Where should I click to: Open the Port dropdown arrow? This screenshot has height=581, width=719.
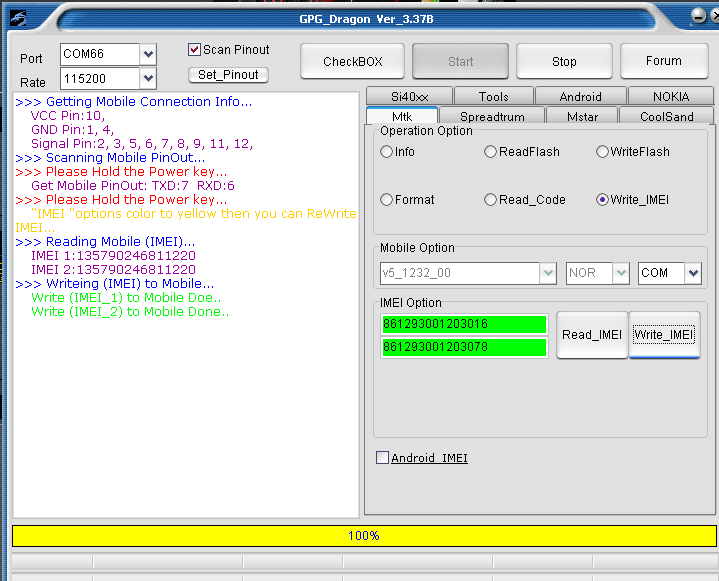coord(148,54)
